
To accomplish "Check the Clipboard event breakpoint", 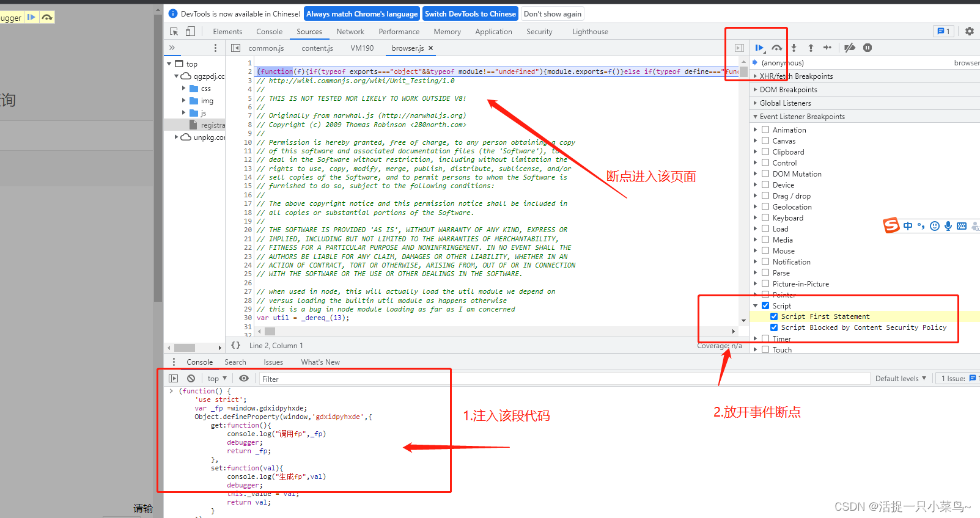I will point(765,151).
